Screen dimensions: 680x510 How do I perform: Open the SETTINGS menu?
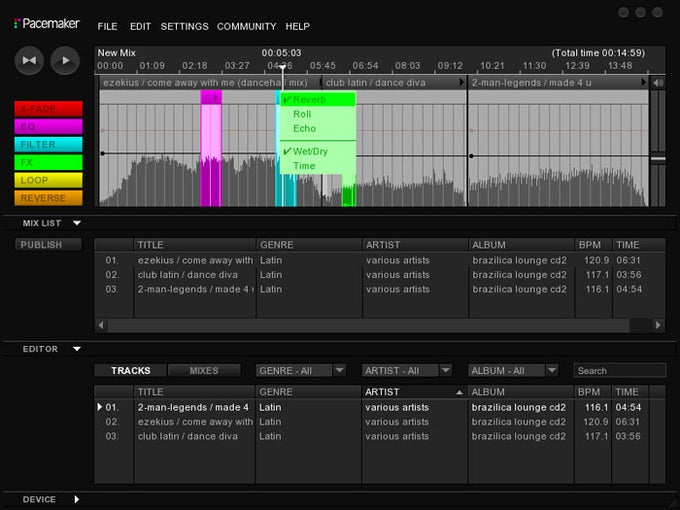[184, 26]
